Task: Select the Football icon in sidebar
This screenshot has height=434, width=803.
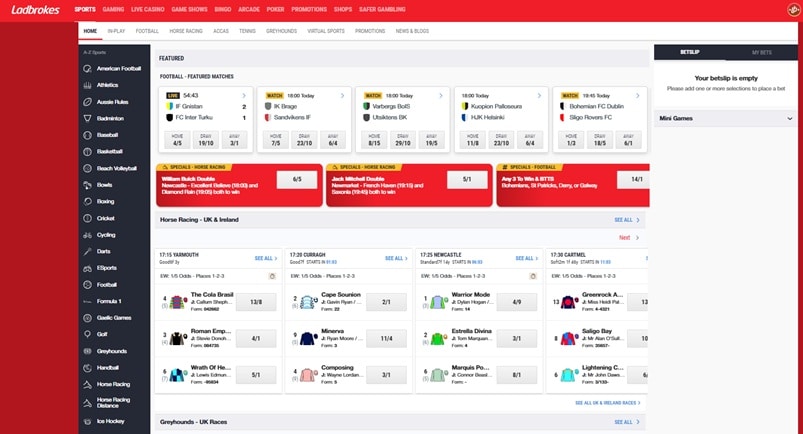Action: (88, 285)
